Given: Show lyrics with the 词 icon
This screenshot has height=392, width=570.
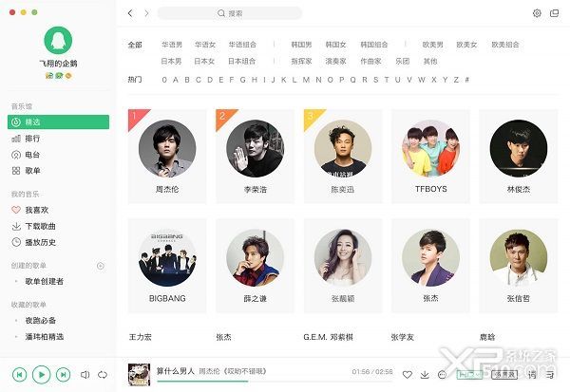Looking at the screenshot, I should coord(532,375).
